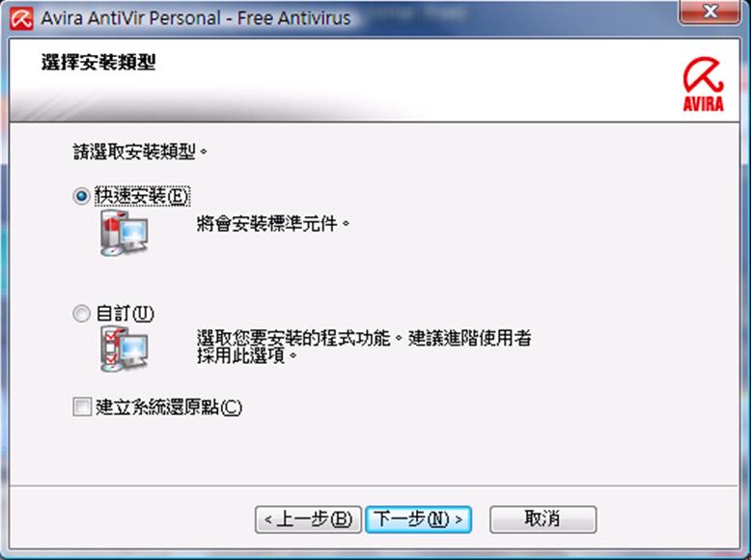This screenshot has width=752, height=560.
Task: Click the custom install checklist computer icon
Action: coord(124,349)
